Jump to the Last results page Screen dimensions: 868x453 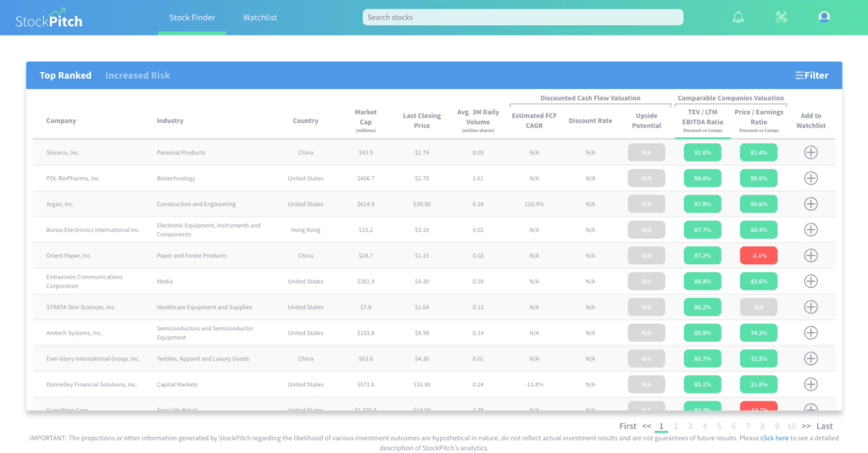pyautogui.click(x=824, y=427)
